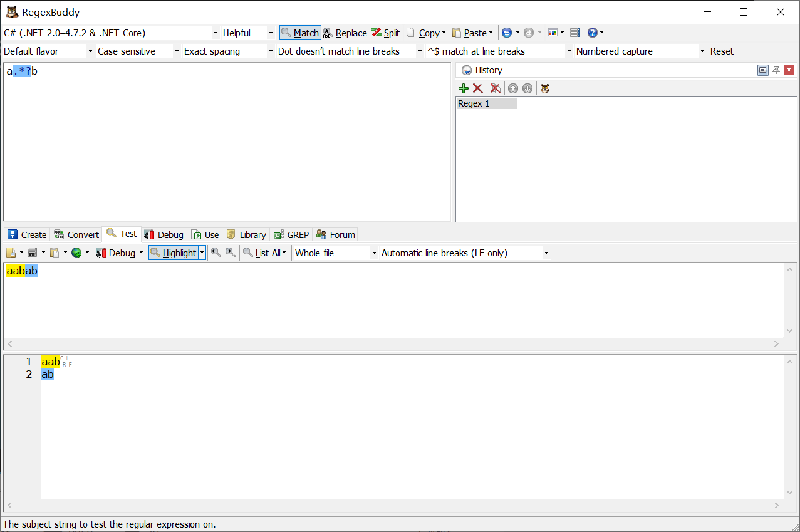Click the new test file icon
Image resolution: width=800 pixels, height=532 pixels.
11,253
